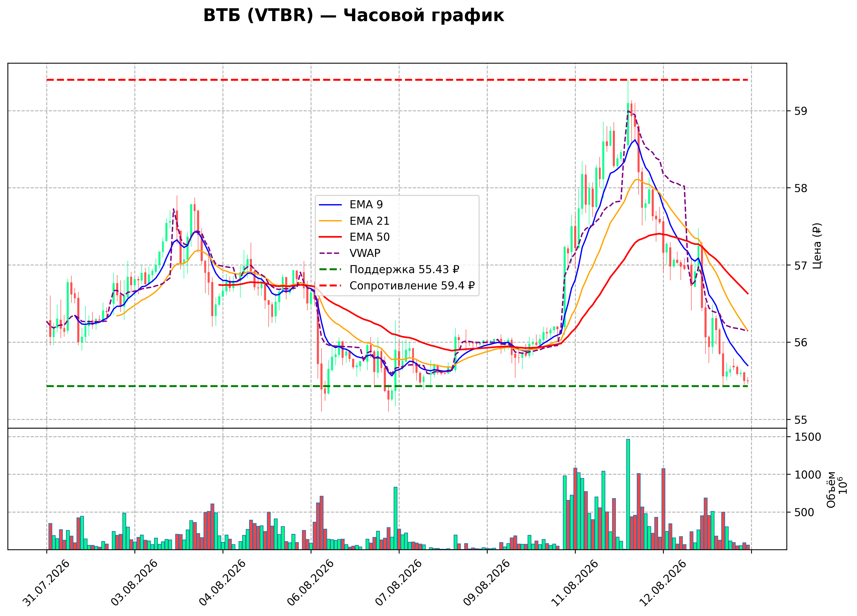The image size is (857, 616).
Task: Click price axis value 56
Action: click(x=801, y=343)
